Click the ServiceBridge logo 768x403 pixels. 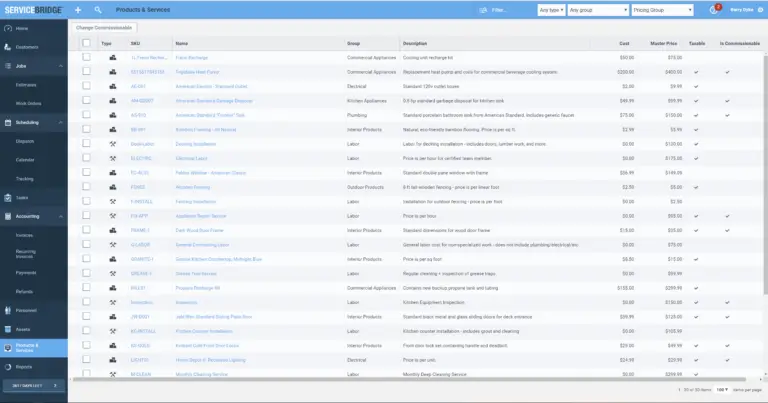[33, 10]
